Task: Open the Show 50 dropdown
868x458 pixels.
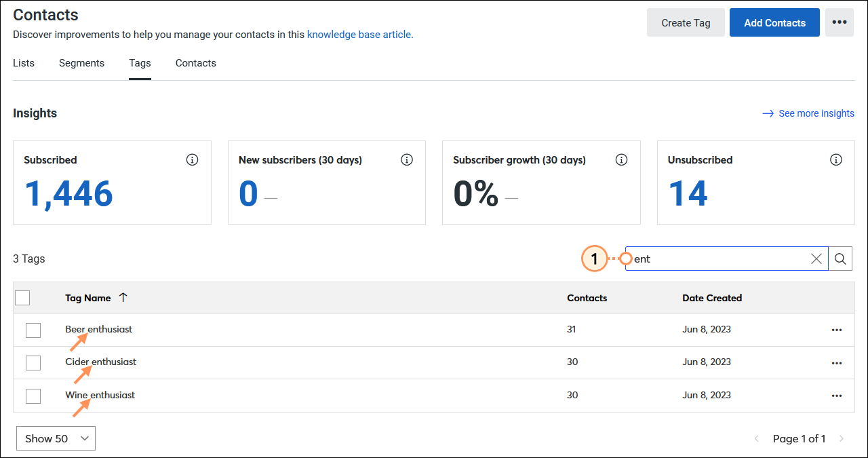Action: pyautogui.click(x=56, y=438)
